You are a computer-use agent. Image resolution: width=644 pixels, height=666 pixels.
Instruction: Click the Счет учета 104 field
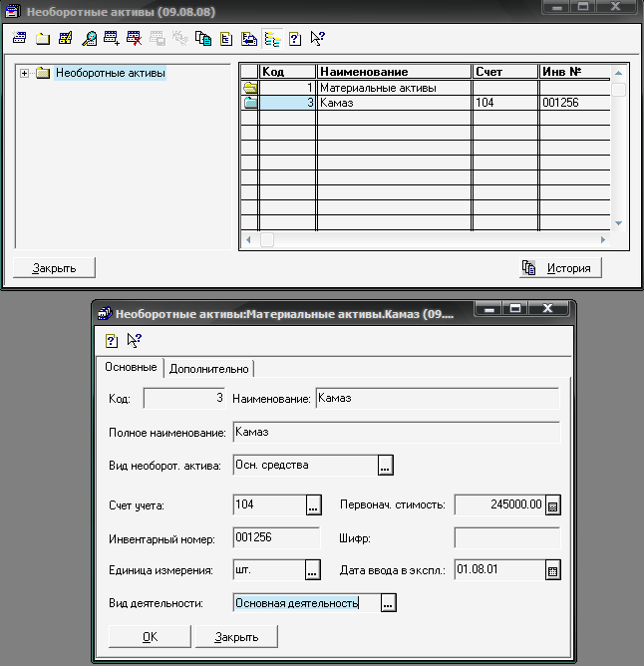pyautogui.click(x=269, y=505)
